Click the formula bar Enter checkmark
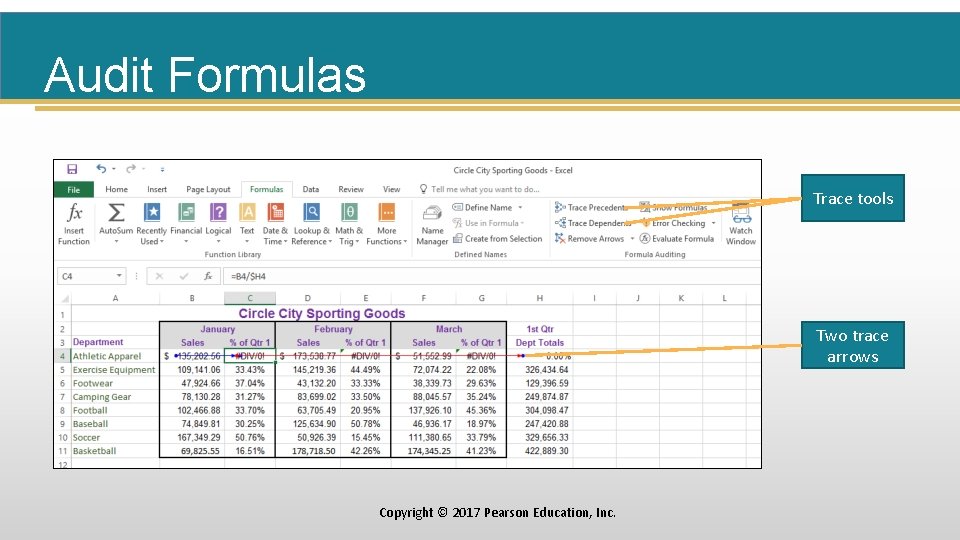 tap(184, 276)
